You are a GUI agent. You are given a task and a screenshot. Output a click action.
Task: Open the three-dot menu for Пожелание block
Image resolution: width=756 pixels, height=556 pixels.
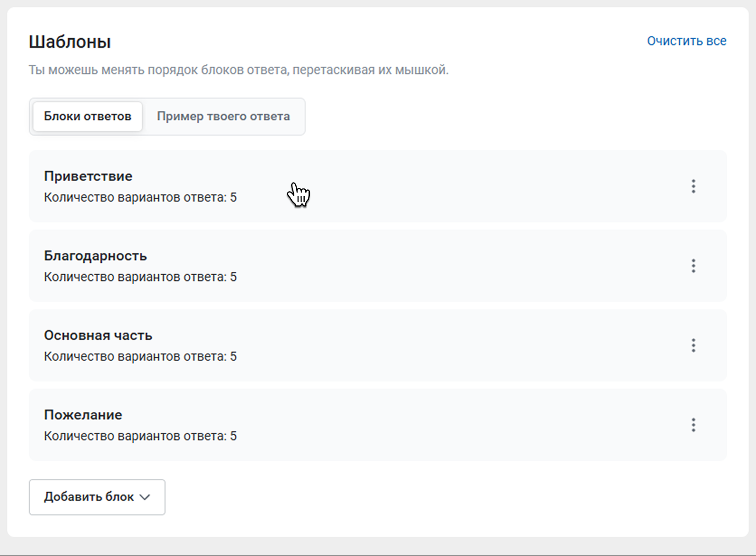point(693,425)
